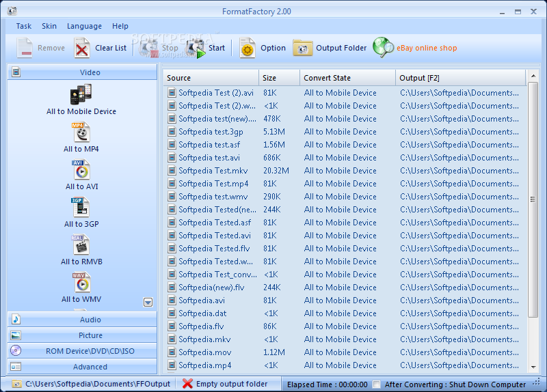Click file icon of Softpedia test.3gp

[x=172, y=131]
